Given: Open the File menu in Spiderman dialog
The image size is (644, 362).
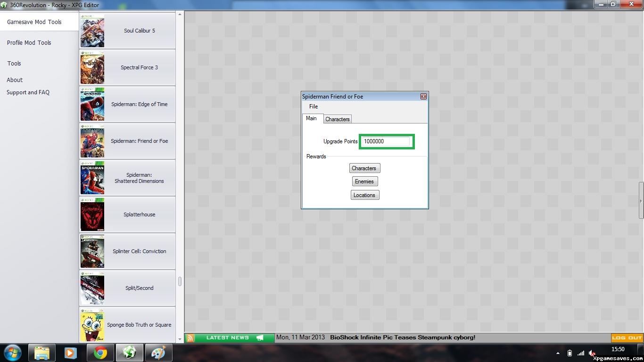Looking at the screenshot, I should tap(314, 107).
